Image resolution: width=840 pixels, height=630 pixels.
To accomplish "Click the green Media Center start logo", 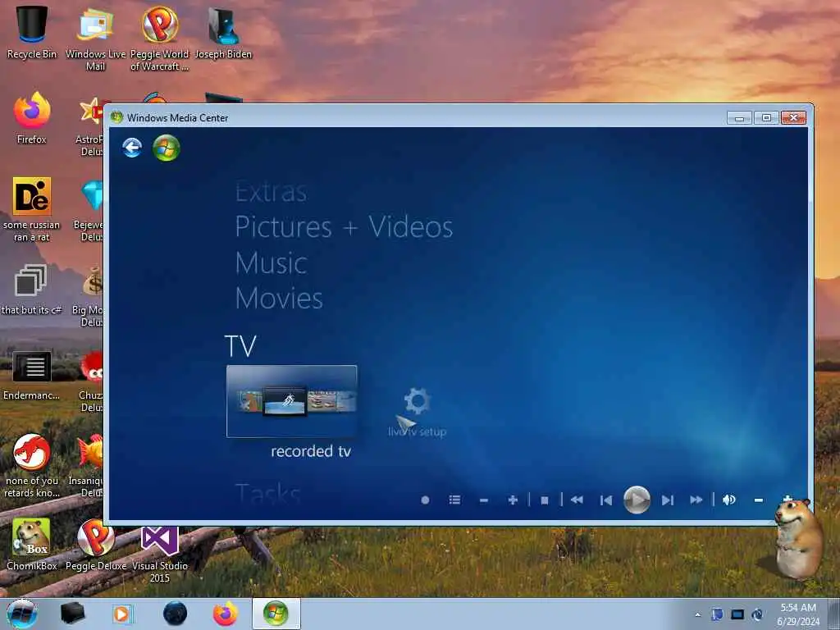I will click(x=166, y=148).
